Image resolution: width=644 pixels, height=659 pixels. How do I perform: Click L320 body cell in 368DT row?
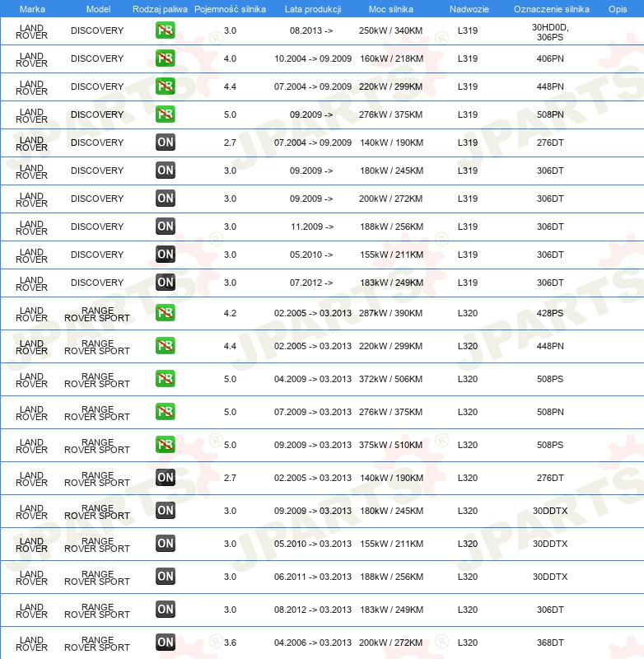click(x=468, y=643)
